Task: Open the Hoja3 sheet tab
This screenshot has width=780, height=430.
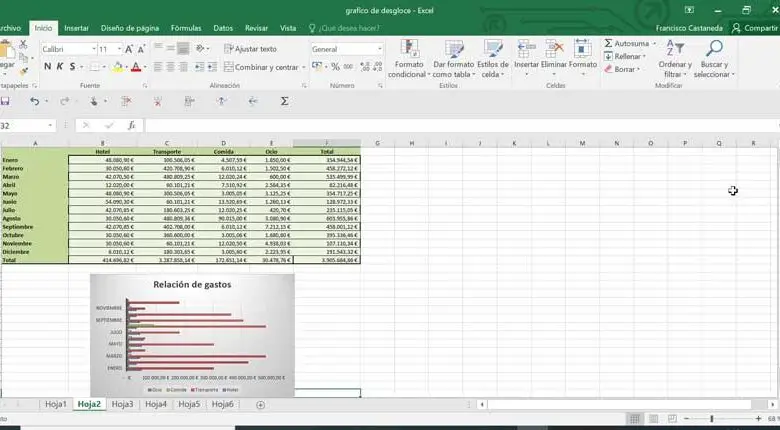Action: point(122,404)
